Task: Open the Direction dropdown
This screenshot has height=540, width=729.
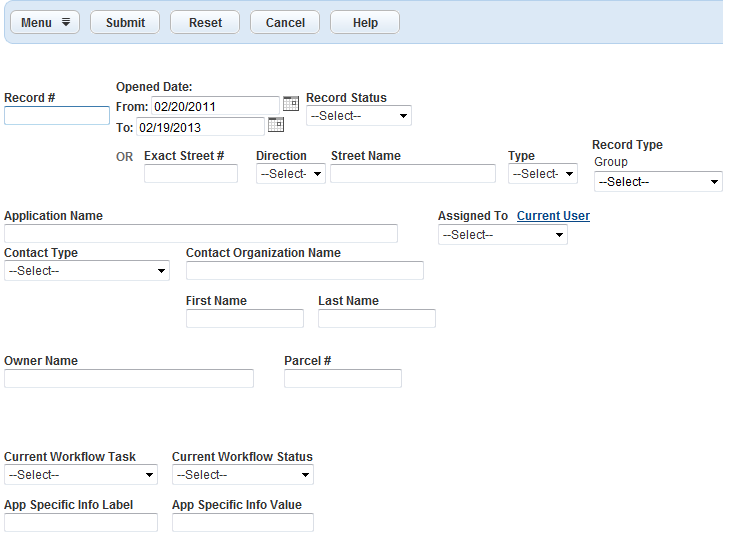Action: [x=291, y=174]
